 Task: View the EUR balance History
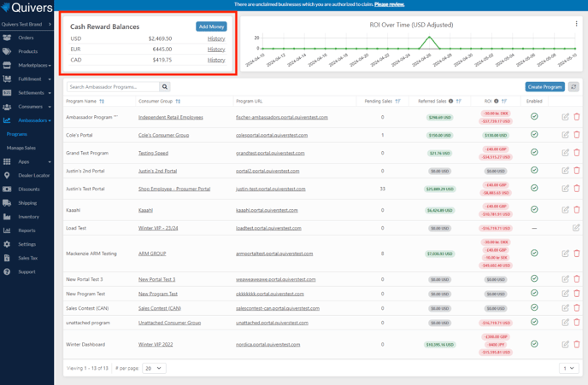click(216, 49)
